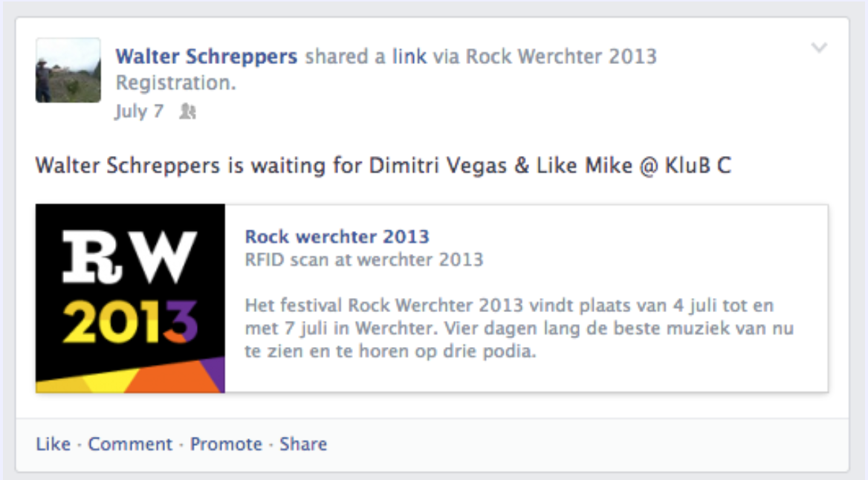Click the 'Dimitri Vegas & Like Mike' status text
Image resolution: width=868 pixels, height=480 pixels.
(500, 166)
